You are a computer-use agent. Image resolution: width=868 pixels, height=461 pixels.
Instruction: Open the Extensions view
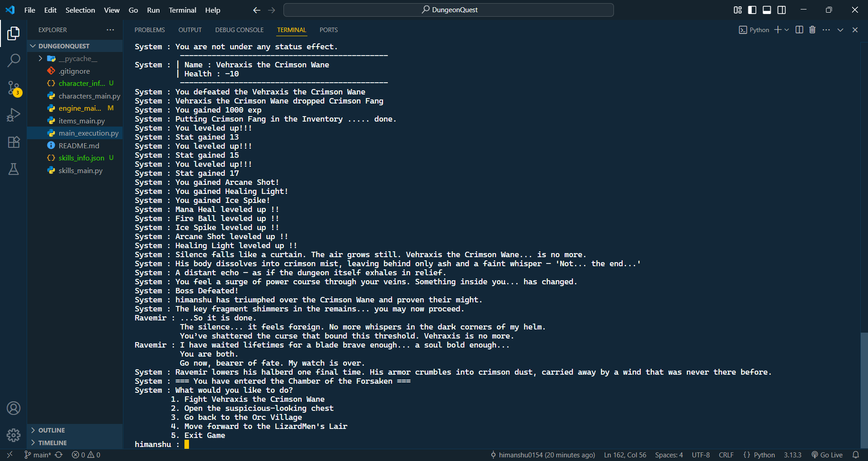point(14,142)
